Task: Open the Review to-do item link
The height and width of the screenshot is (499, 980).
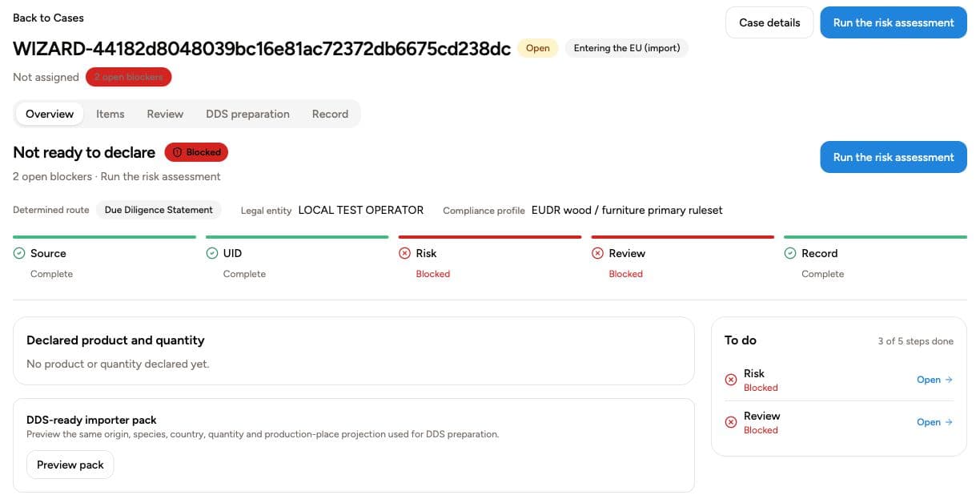Action: coord(934,422)
